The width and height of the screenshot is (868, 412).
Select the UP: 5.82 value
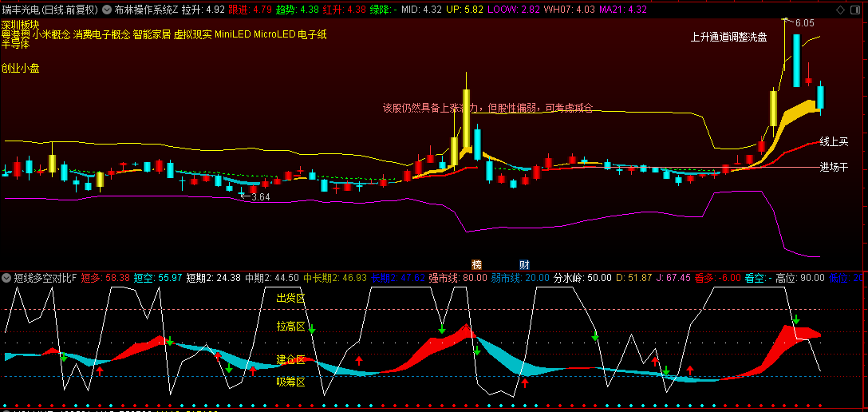464,10
